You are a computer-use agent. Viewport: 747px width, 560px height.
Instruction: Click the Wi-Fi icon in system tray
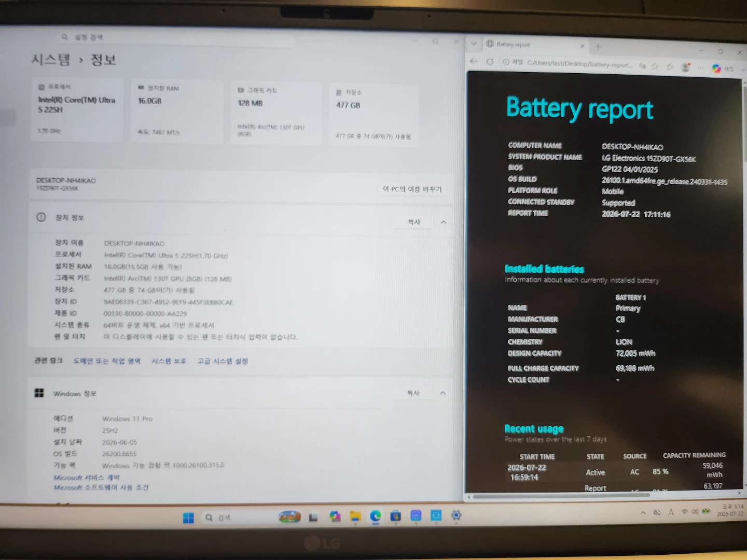point(685,512)
